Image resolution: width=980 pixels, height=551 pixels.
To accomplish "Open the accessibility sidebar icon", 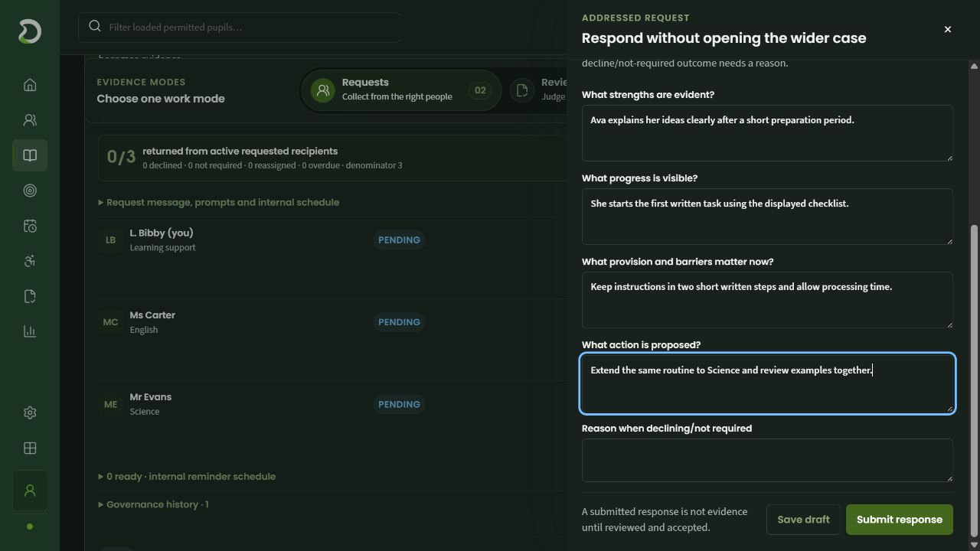I will 30,261.
